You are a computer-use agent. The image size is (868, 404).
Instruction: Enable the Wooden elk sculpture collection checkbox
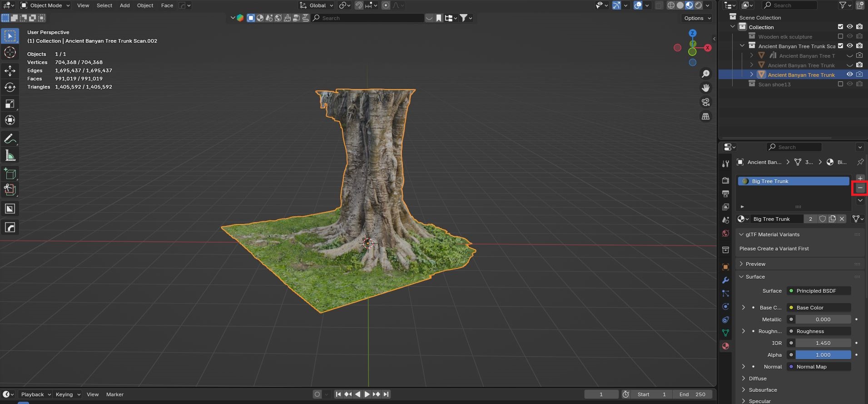[840, 37]
